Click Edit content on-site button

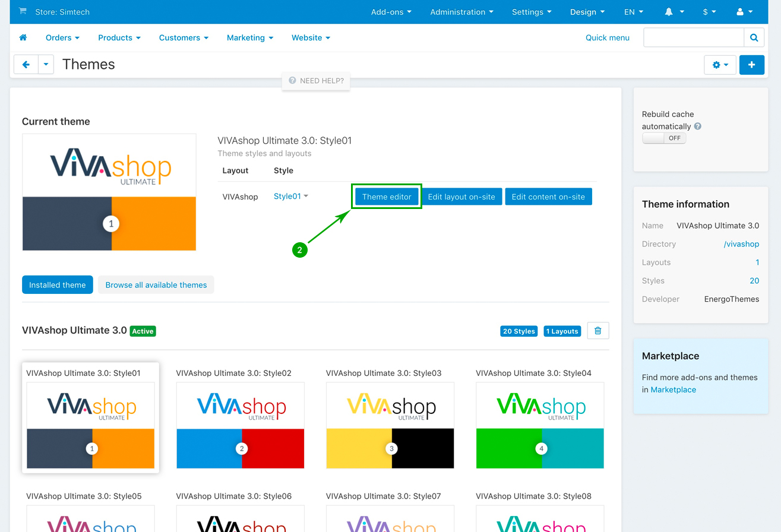click(548, 197)
